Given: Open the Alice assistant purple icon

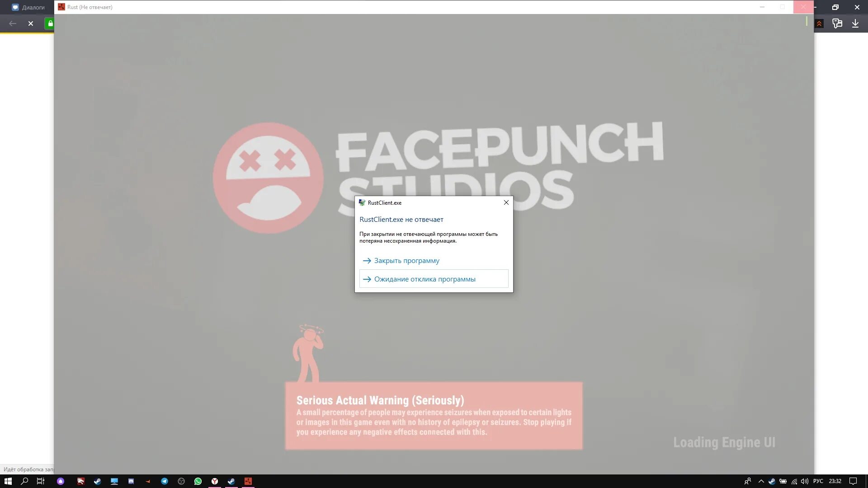Looking at the screenshot, I should (61, 481).
